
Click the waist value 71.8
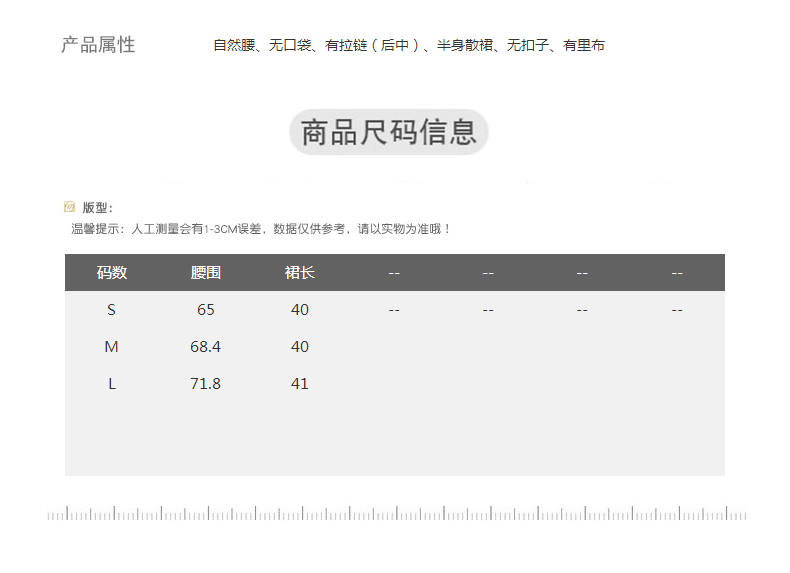[x=206, y=384]
